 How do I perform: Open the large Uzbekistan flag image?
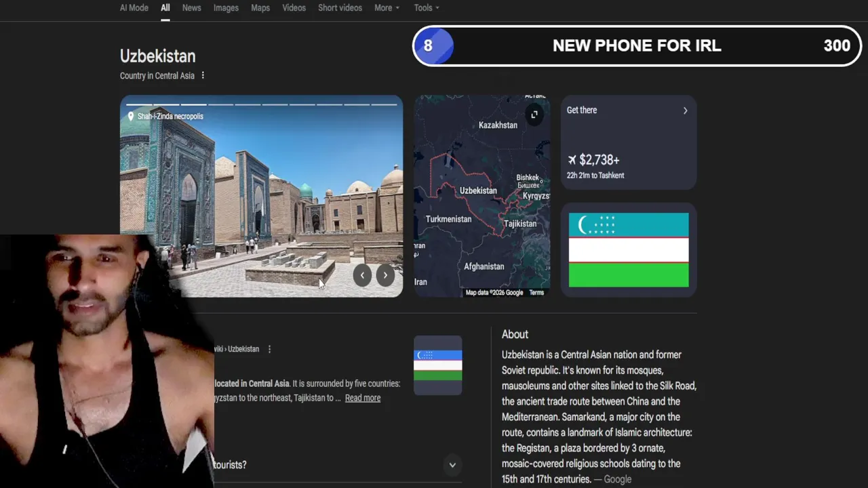[629, 250]
